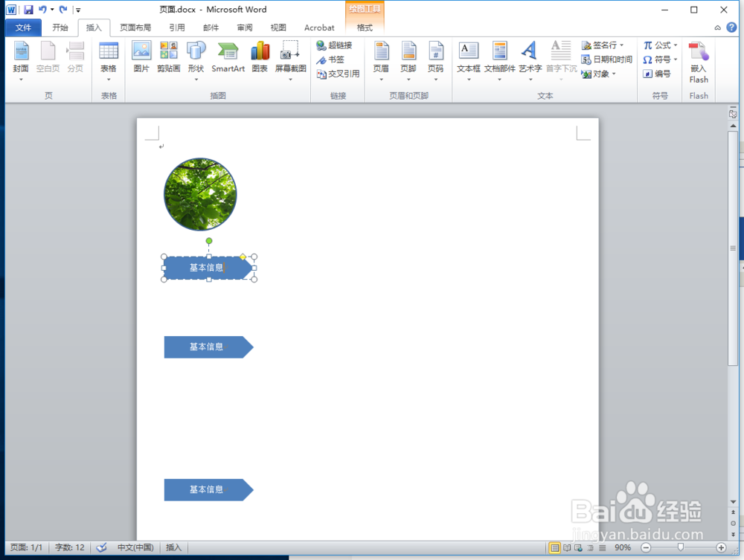Screen dimensions: 744x560
Task: Switch to Acrobat tab
Action: pos(319,28)
